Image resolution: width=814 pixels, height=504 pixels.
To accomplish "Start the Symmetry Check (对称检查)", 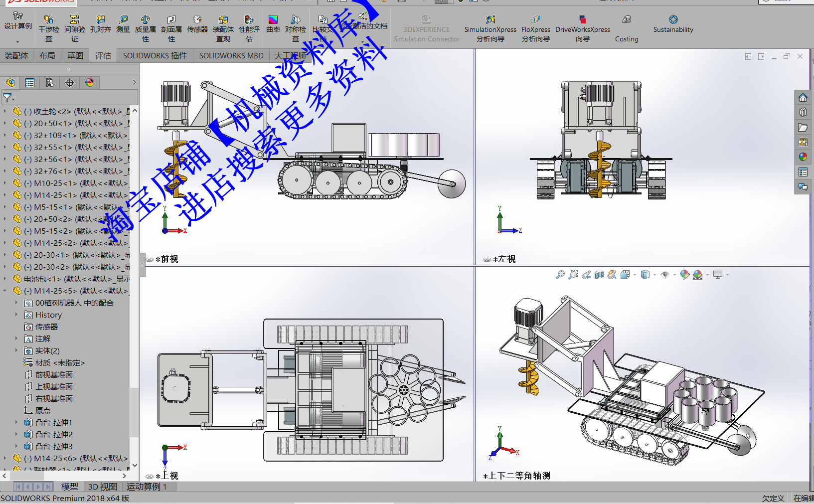I will click(296, 28).
